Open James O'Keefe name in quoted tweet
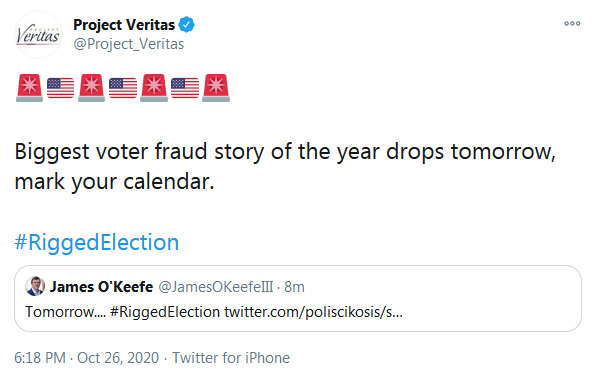The image size is (597, 378). (x=101, y=287)
